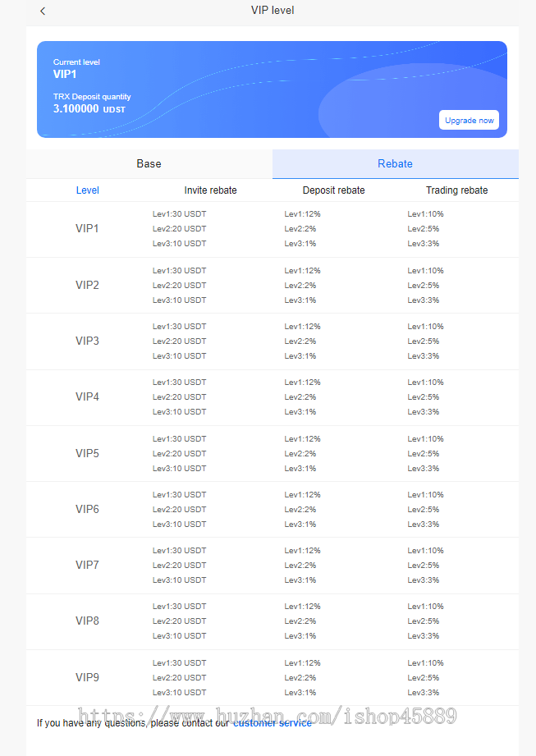Select the VIP2 row label
Screen dimensions: 536x756
(87, 286)
